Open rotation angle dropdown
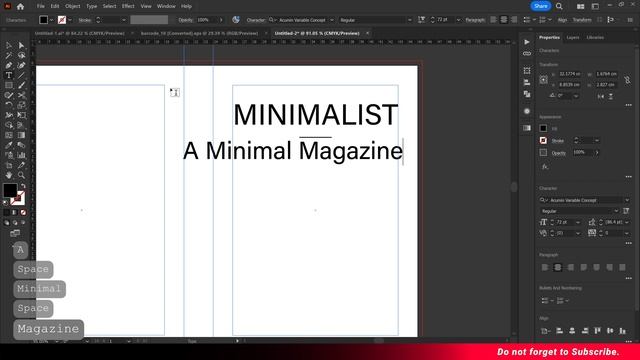Viewport: 640px width, 360px height. (576, 96)
